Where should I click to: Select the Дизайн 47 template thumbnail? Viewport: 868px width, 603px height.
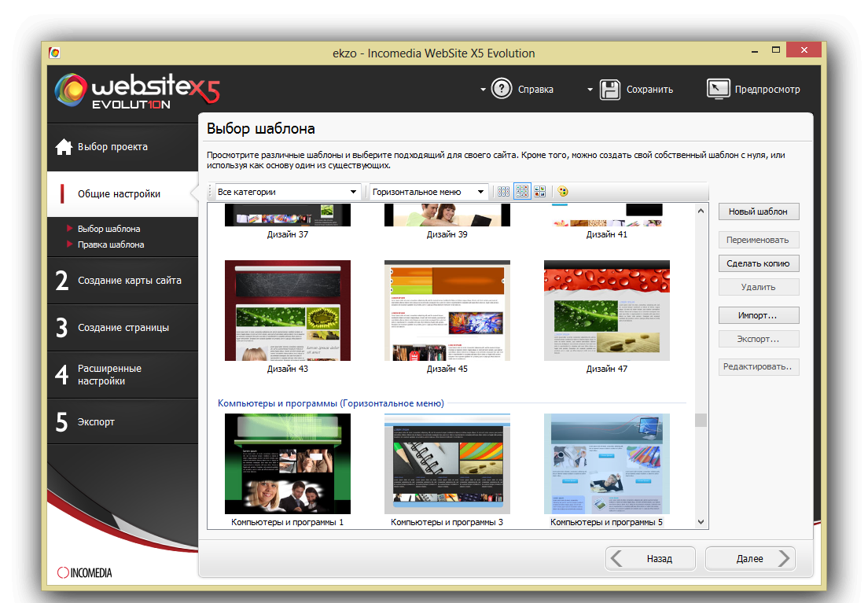pyautogui.click(x=607, y=311)
